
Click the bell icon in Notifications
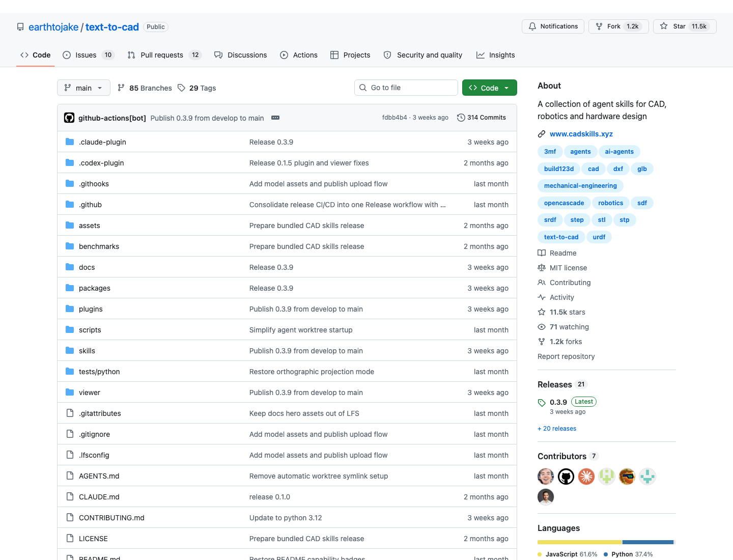532,26
